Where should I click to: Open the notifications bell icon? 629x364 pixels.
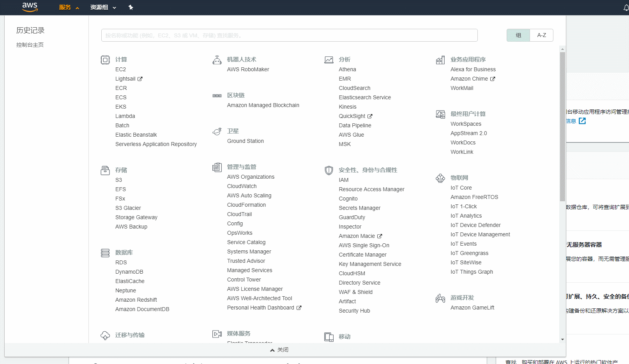pos(626,8)
